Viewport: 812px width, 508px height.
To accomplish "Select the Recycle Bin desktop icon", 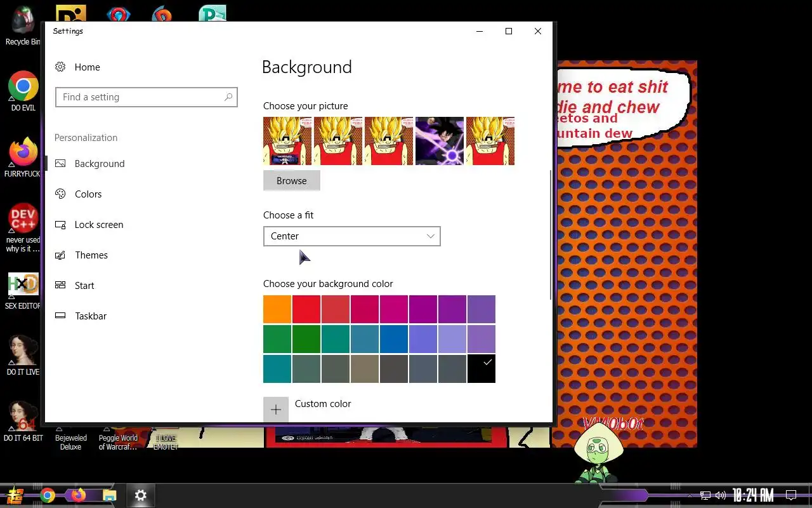I will coord(23,25).
